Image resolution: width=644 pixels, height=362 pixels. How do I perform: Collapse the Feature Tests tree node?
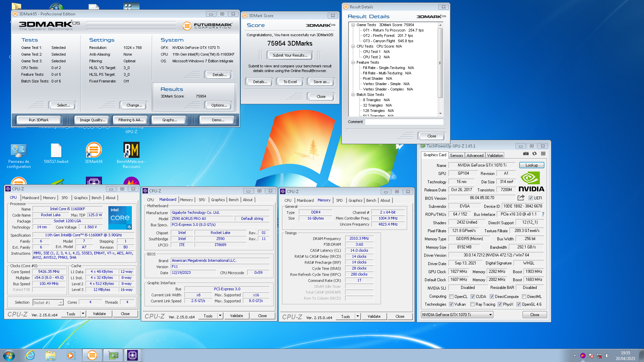(x=353, y=62)
